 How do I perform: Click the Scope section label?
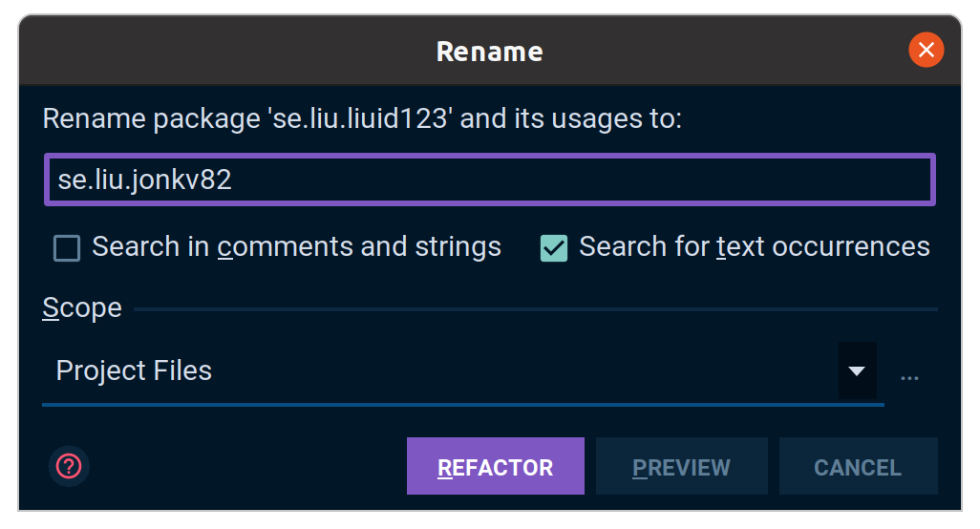[x=82, y=307]
